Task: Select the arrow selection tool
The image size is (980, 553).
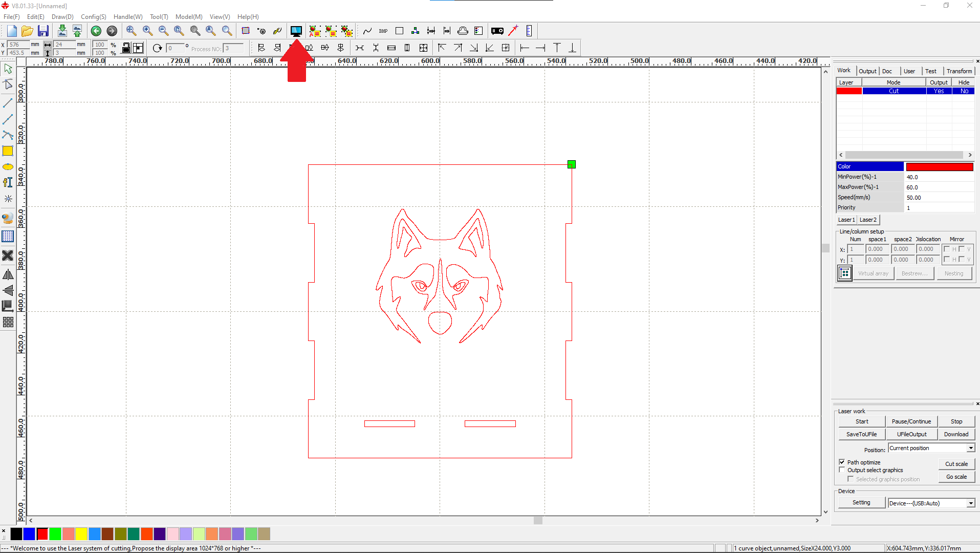Action: pos(8,69)
